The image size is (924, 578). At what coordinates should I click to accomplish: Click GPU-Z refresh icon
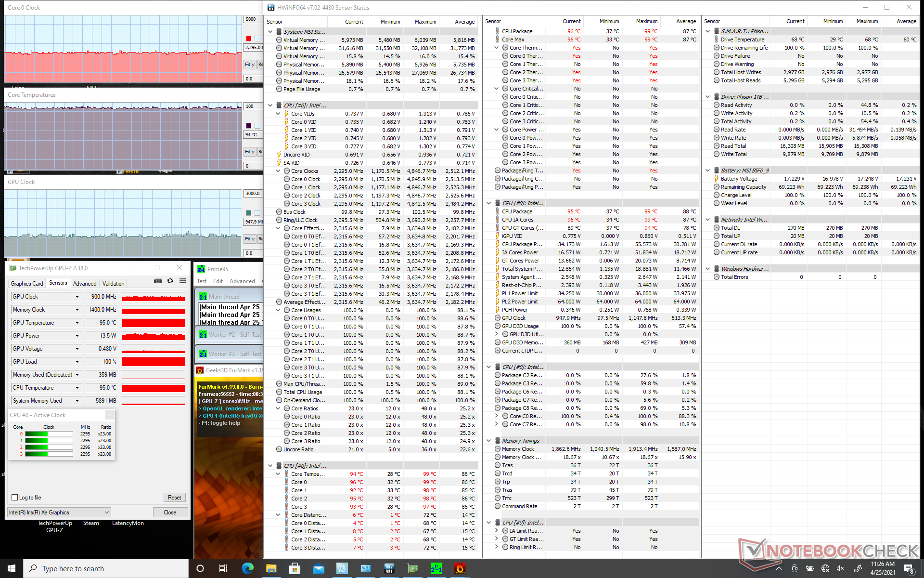[170, 281]
